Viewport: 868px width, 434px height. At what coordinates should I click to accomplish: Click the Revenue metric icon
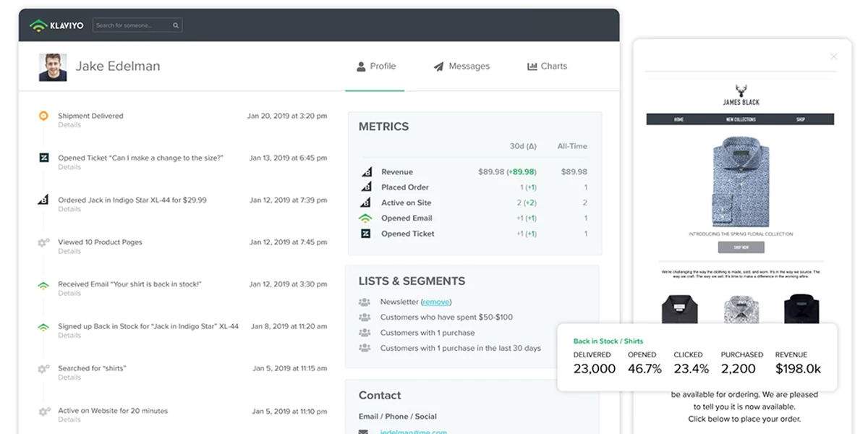click(x=366, y=172)
